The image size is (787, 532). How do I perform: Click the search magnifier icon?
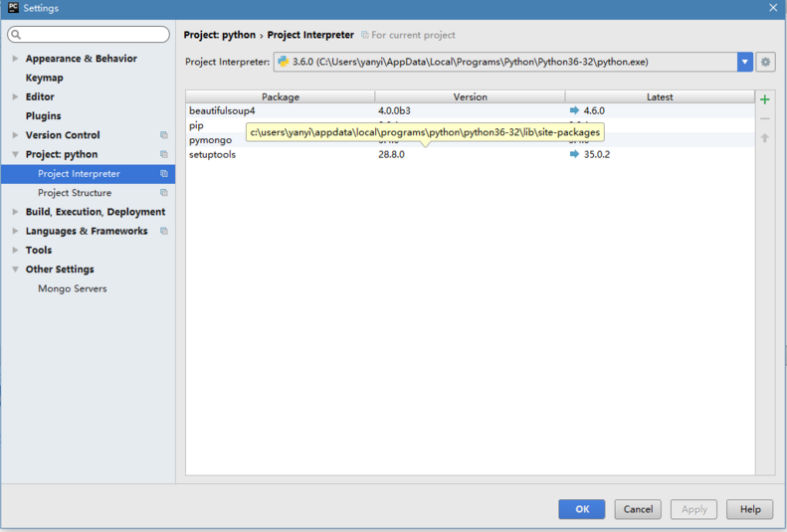[x=16, y=34]
